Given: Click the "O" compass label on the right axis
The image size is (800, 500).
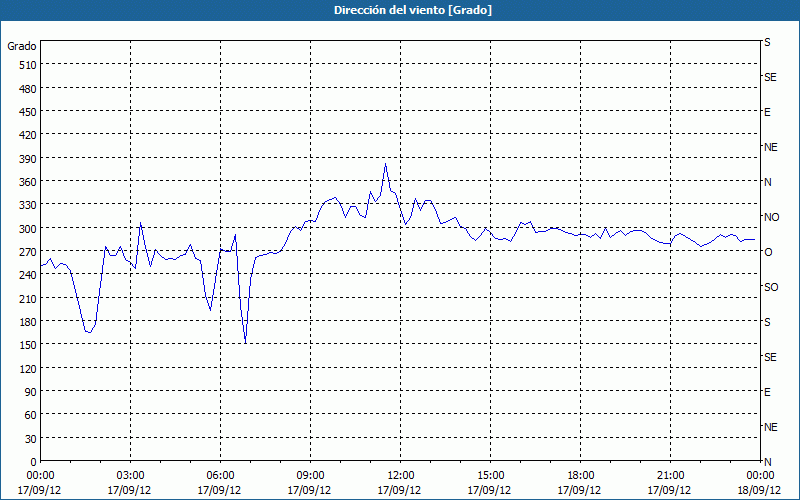Looking at the screenshot, I should pyautogui.click(x=767, y=252).
